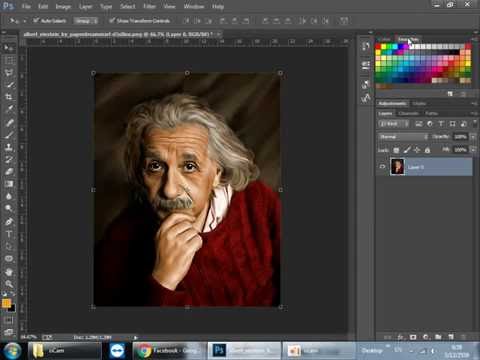Select the Crop tool
The height and width of the screenshot is (360, 480).
(9, 97)
